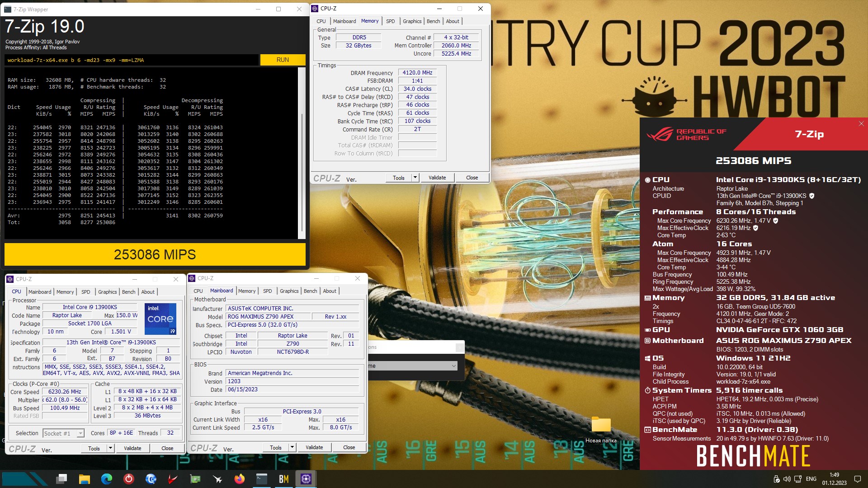868x488 pixels.
Task: Expand Tools dropdown in CPU-Z CPU window
Action: pos(110,448)
